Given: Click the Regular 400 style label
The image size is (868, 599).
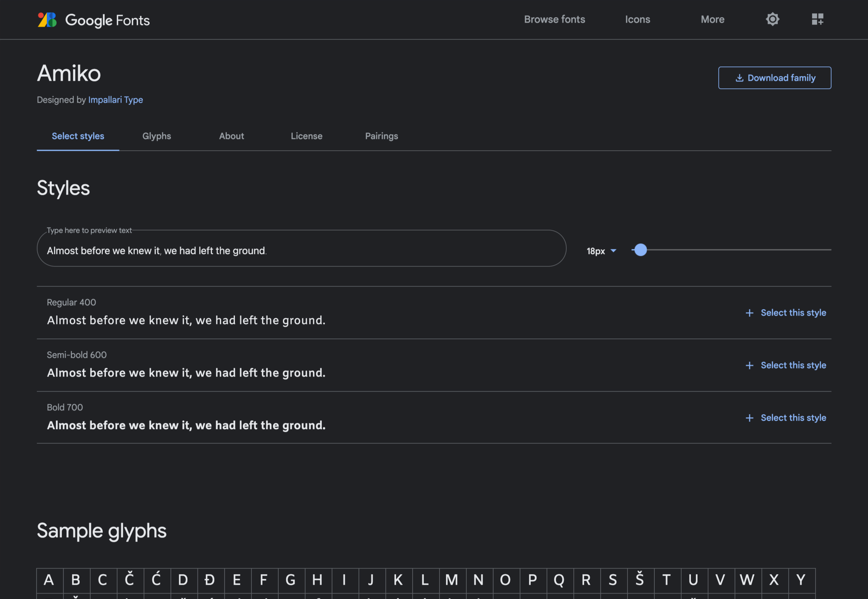Looking at the screenshot, I should 71,302.
